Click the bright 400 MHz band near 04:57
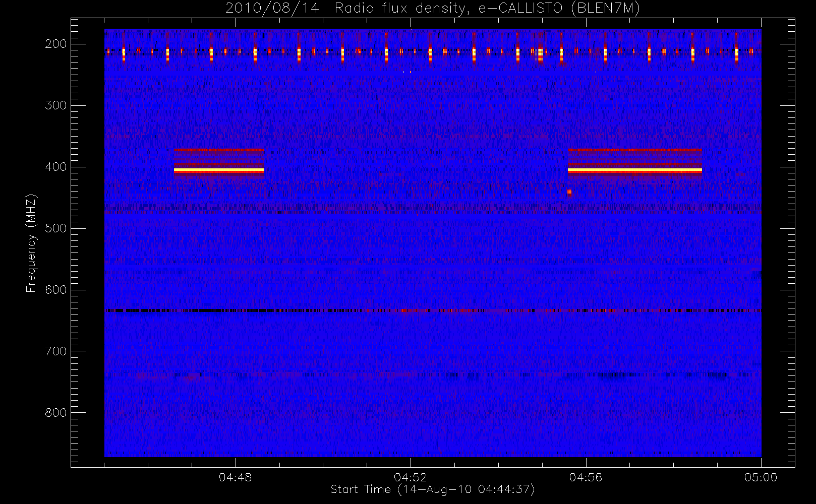 (x=634, y=170)
